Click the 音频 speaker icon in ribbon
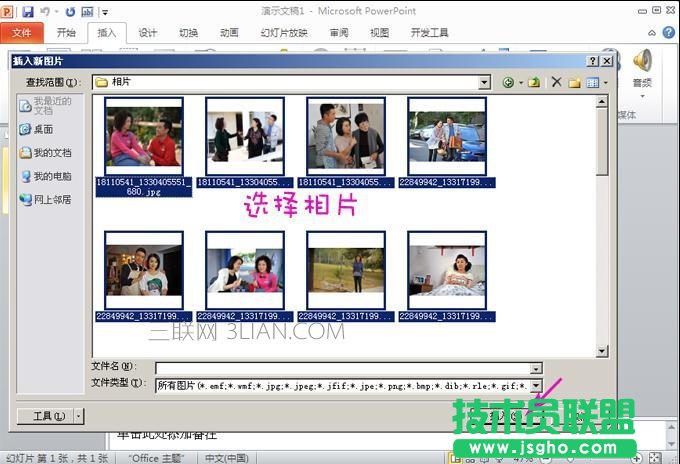The image size is (680, 464). pos(642,61)
